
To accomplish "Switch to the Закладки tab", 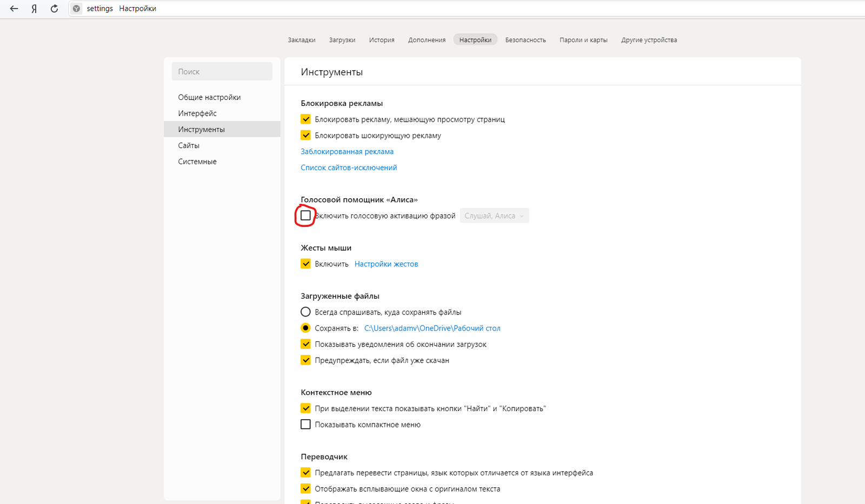I will 301,40.
